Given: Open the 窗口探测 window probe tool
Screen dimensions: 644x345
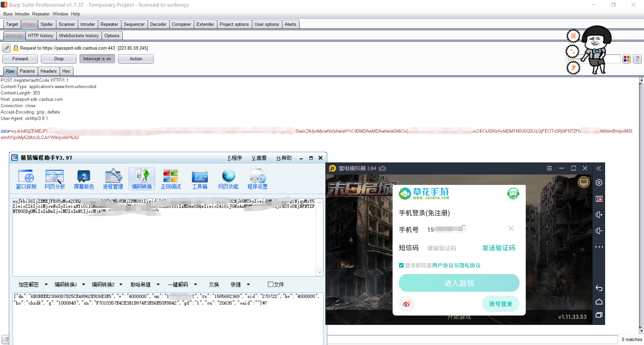Looking at the screenshot, I should [26, 179].
